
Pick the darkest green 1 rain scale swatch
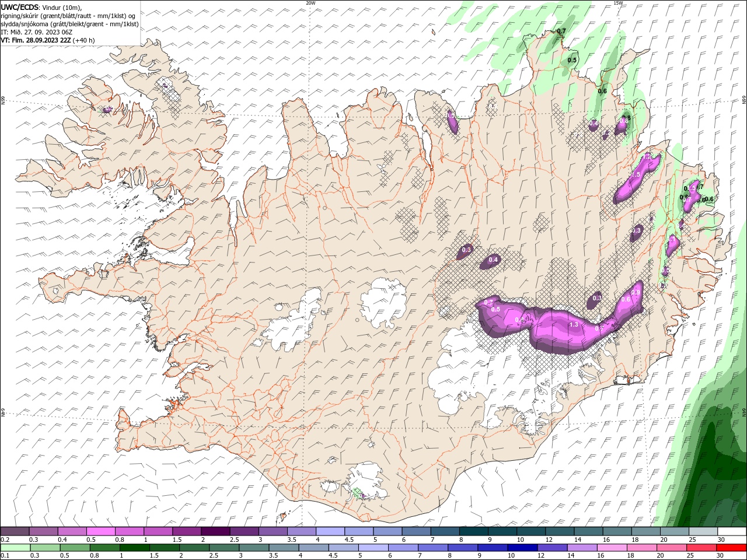coord(134,548)
